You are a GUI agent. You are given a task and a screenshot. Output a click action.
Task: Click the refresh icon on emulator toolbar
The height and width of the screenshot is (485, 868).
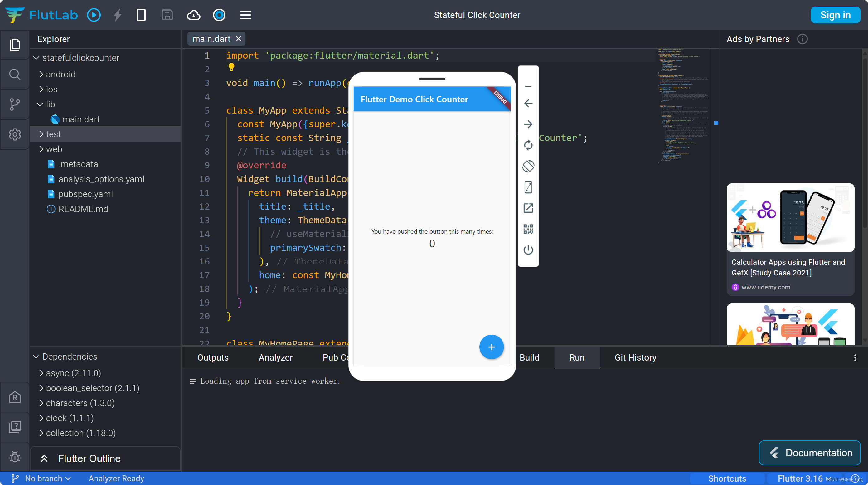pos(528,145)
